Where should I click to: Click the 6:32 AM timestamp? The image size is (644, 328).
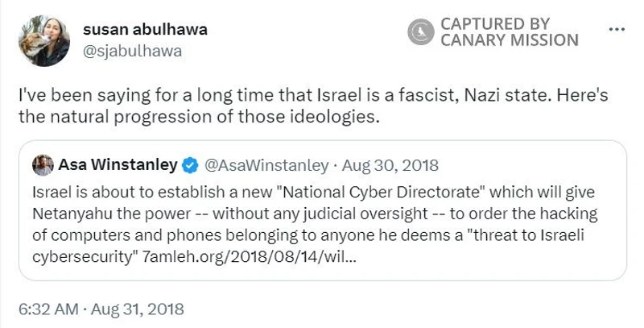point(49,309)
